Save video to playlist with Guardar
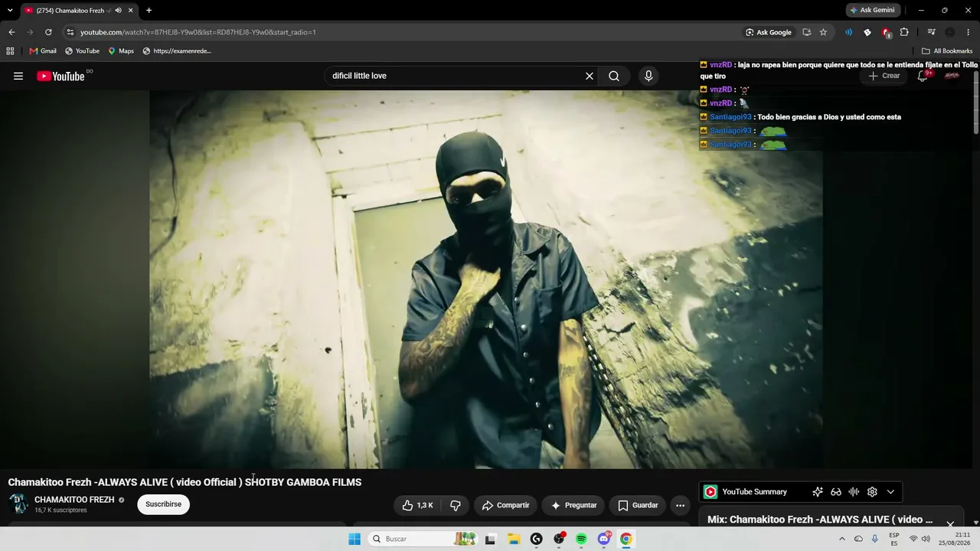 [x=638, y=505]
